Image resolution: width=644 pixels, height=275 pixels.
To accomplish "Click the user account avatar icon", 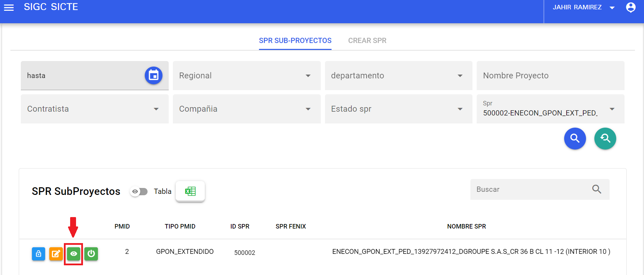I will coord(630,7).
